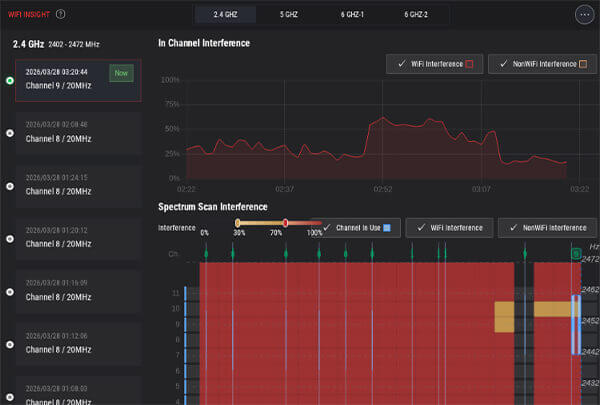Click channel 11 row label in spectrum scan
This screenshot has width=600, height=405.
[x=176, y=293]
